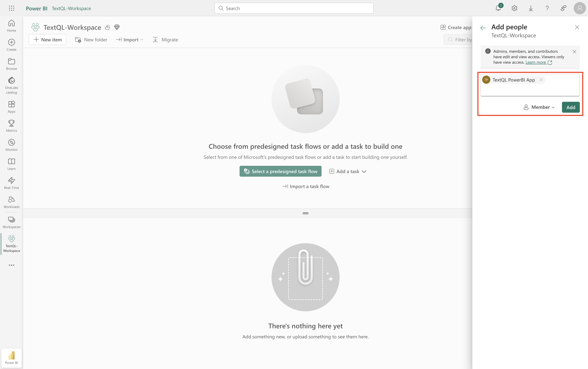588x369 pixels.
Task: Open the Learn more link
Action: 536,62
